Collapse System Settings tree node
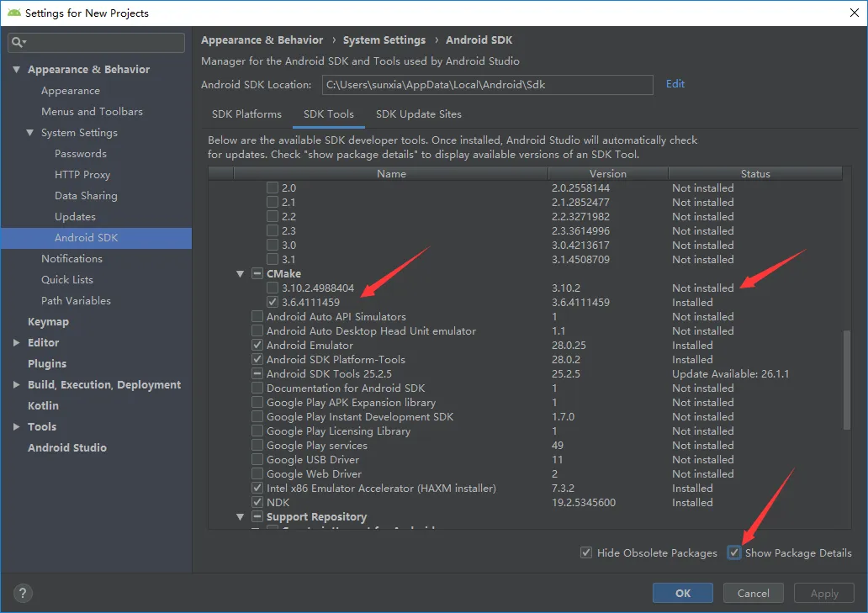 pyautogui.click(x=30, y=133)
